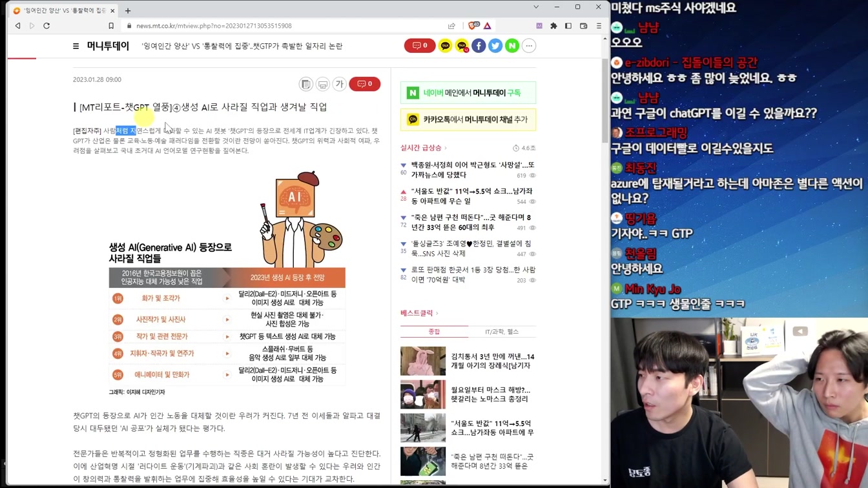Share the article on Naver
The width and height of the screenshot is (868, 488).
[x=512, y=46]
